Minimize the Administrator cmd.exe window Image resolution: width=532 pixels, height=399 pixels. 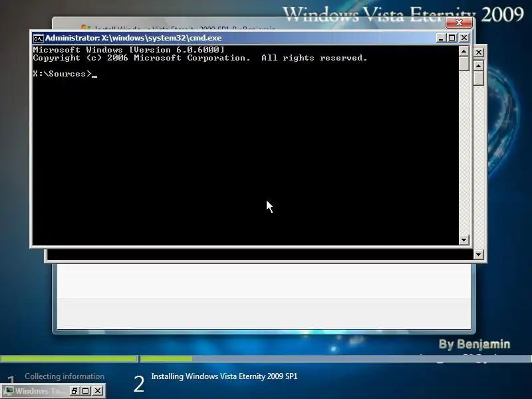point(440,38)
